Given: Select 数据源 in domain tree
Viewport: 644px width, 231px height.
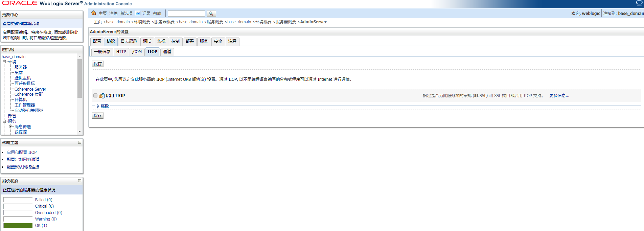Looking at the screenshot, I should [21, 132].
